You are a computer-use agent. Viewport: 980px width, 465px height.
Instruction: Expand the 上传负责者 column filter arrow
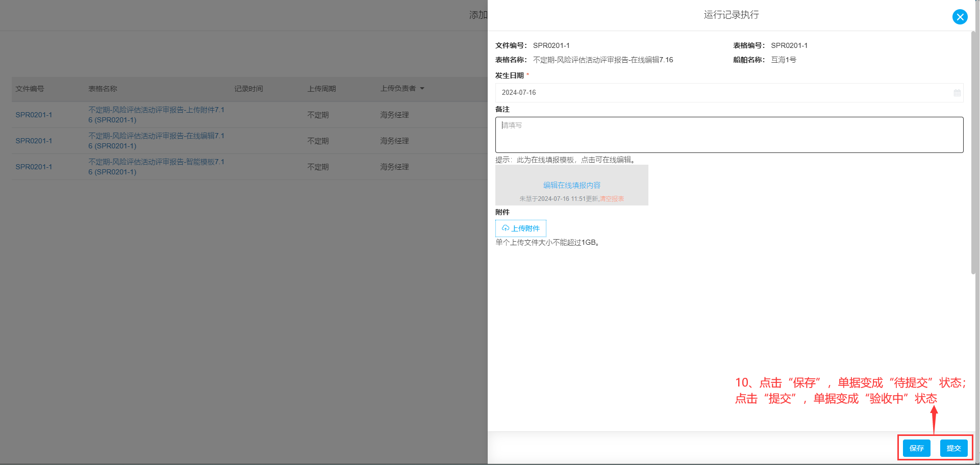(422, 89)
